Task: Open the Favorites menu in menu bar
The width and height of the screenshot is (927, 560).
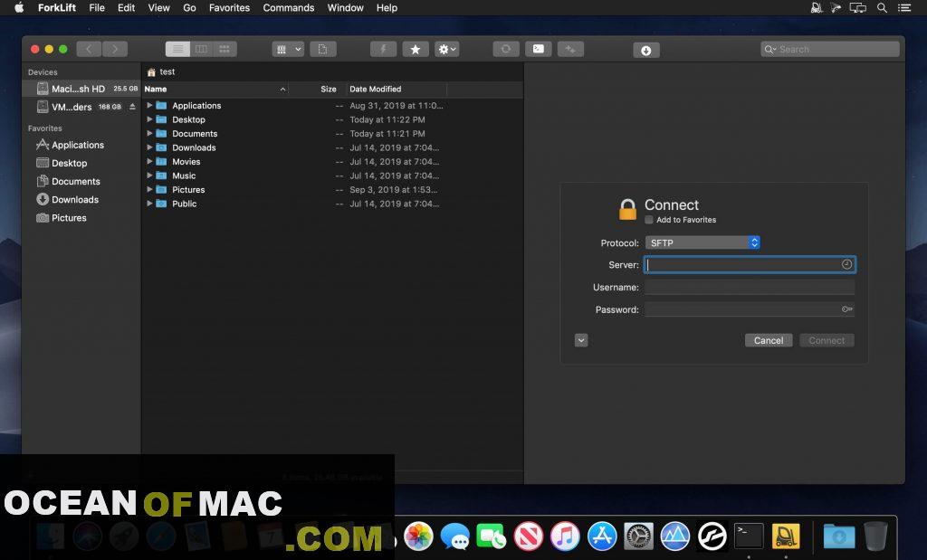Action: pos(229,7)
